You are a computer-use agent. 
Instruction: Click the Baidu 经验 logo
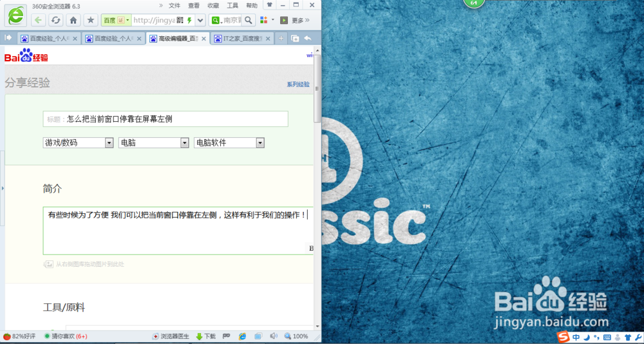26,55
